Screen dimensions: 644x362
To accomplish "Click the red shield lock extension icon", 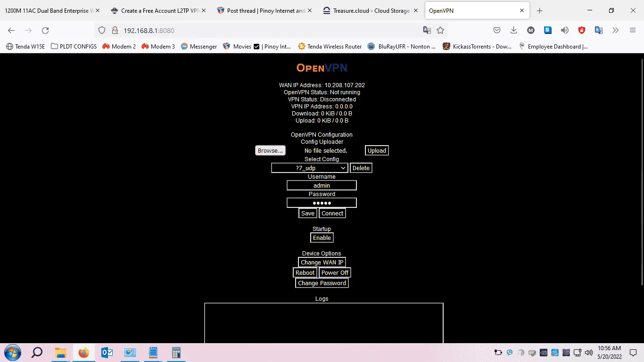I will (582, 30).
